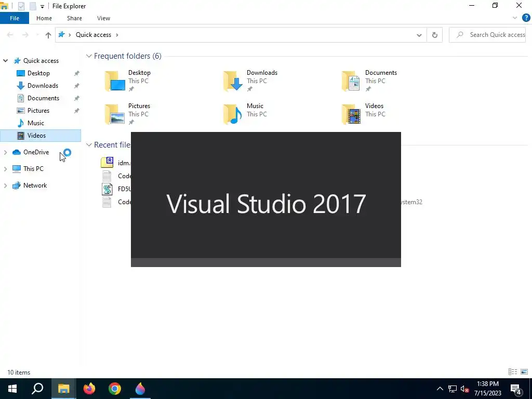This screenshot has width=532, height=399.
Task: Select the Downloads frequent folder icon
Action: coord(233,81)
